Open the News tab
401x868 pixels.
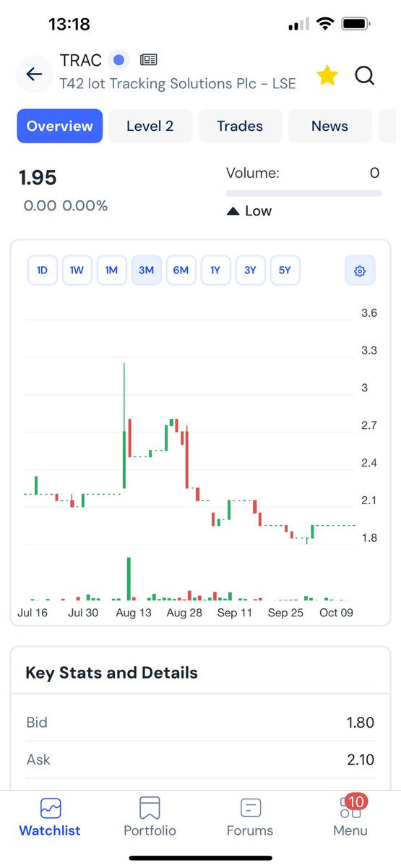pyautogui.click(x=329, y=126)
